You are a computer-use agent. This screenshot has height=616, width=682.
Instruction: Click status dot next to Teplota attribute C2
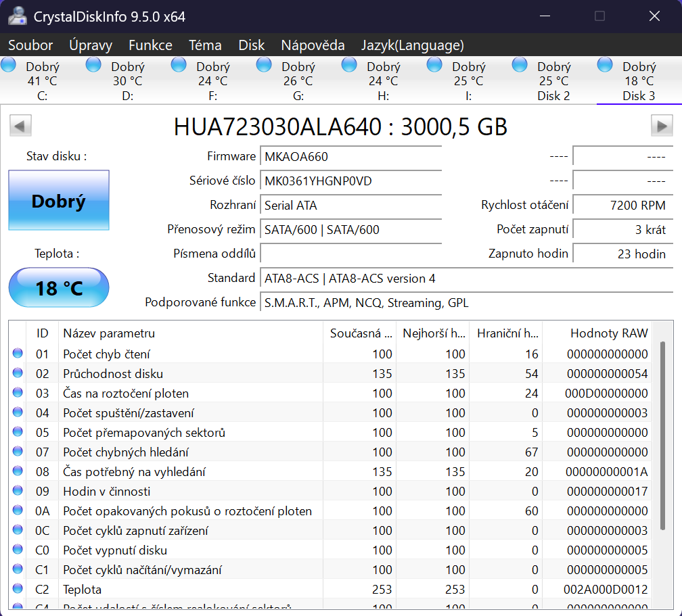click(18, 589)
